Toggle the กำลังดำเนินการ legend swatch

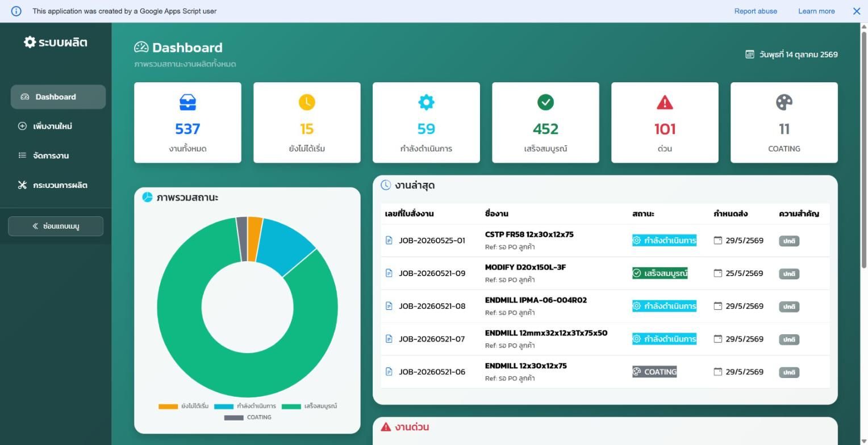(224, 406)
